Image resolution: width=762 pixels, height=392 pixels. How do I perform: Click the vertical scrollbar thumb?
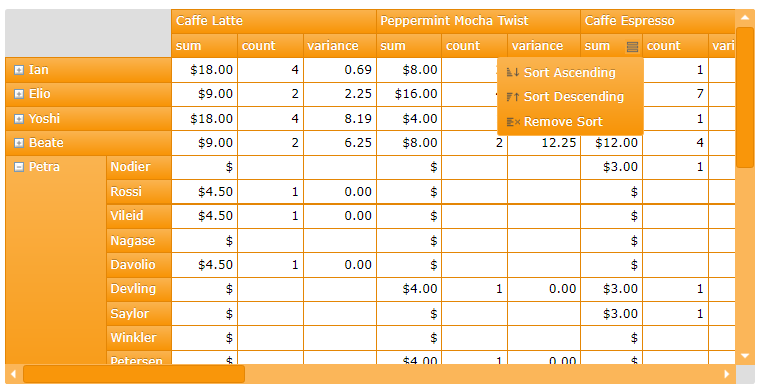click(745, 97)
